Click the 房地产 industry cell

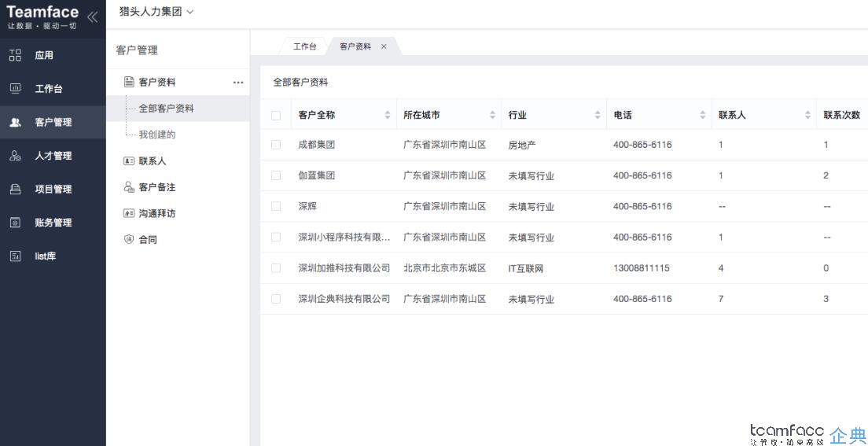coord(522,146)
